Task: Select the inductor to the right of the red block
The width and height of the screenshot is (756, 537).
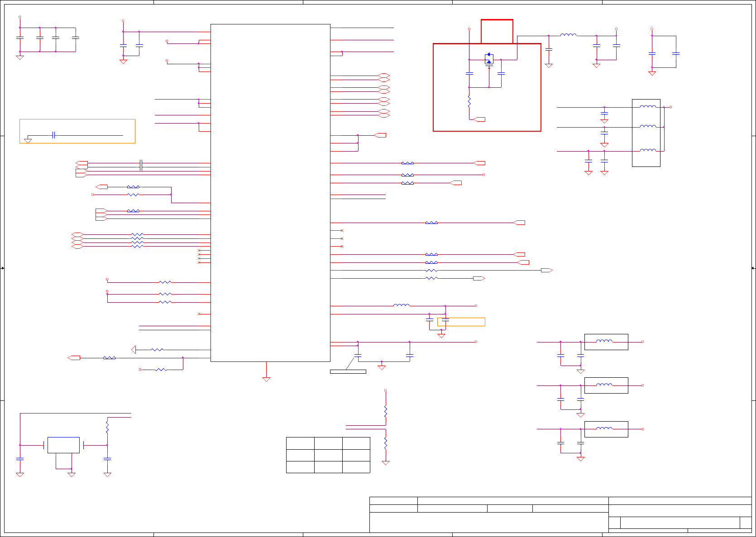Action: 568,34
